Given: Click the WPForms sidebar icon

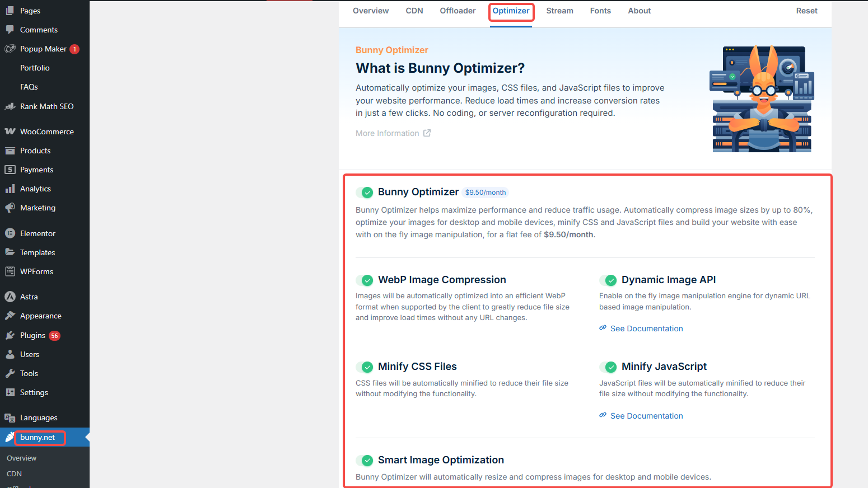Looking at the screenshot, I should (9, 271).
